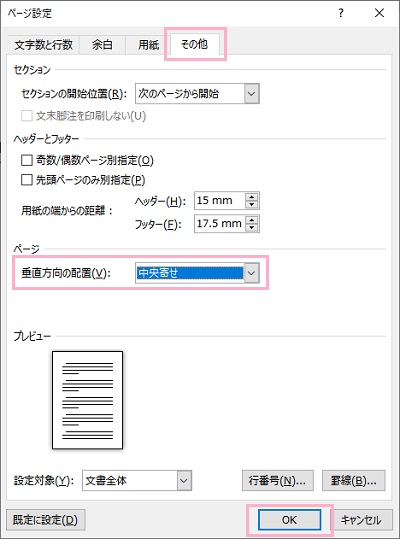Decrease the フッター distance with down arrow
Screen dimensions: 400x539
(252, 228)
